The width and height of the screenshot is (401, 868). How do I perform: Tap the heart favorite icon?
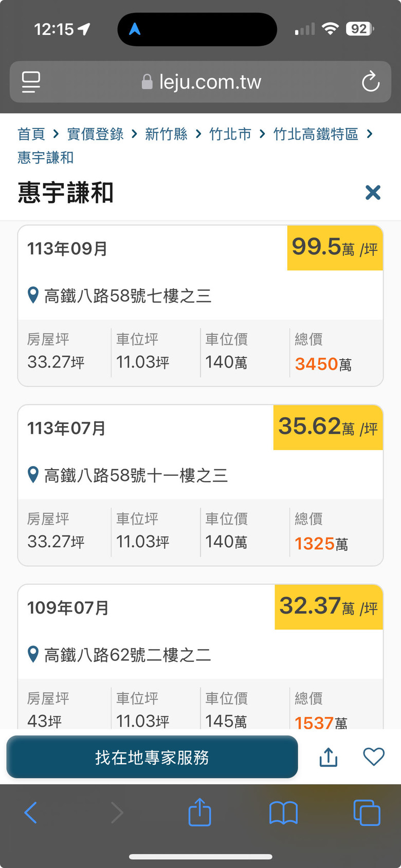coord(374,756)
